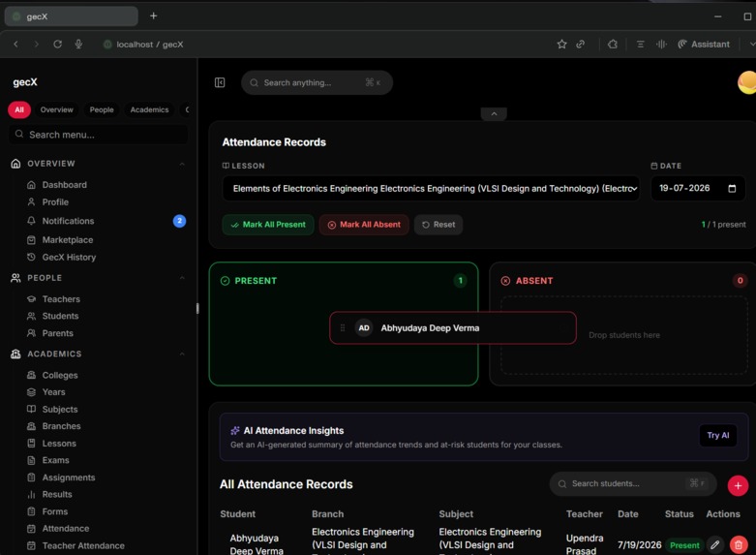Click the Search students field
The image size is (756, 555).
click(632, 483)
